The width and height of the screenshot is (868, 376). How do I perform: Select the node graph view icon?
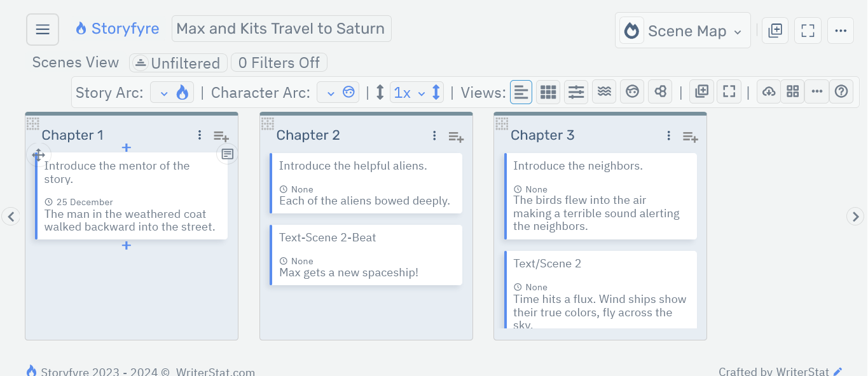(x=660, y=91)
